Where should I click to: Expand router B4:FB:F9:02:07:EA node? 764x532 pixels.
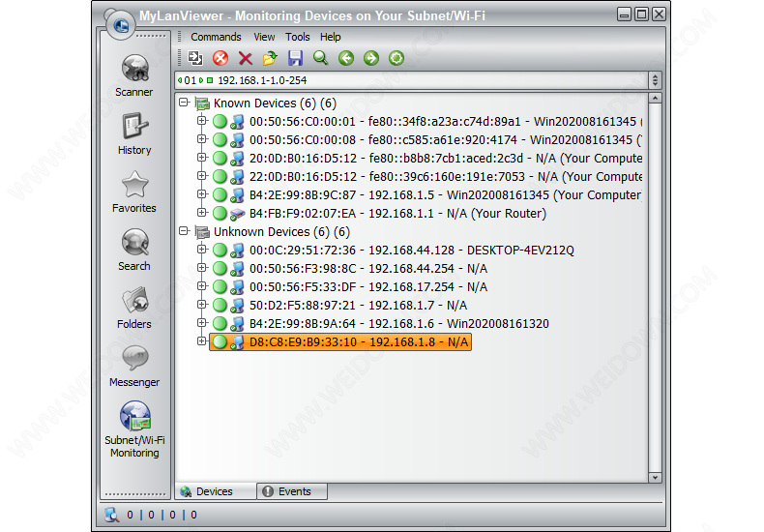click(x=202, y=213)
